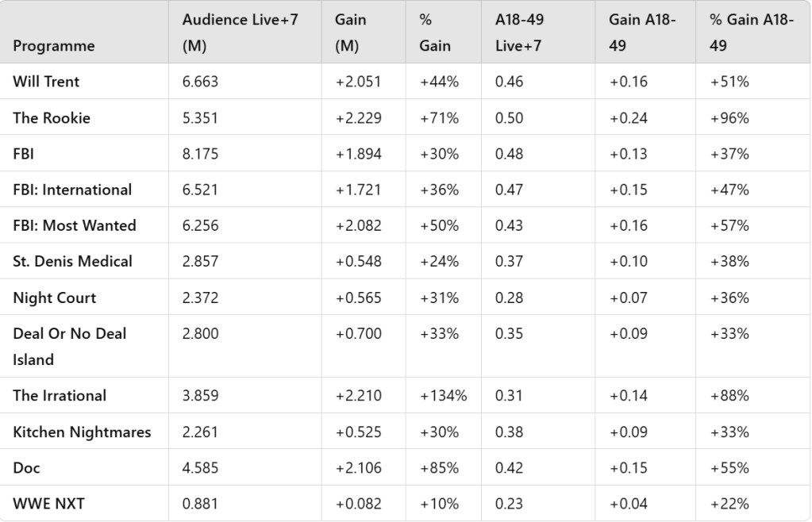Select The Rookie programme name

[x=52, y=118]
